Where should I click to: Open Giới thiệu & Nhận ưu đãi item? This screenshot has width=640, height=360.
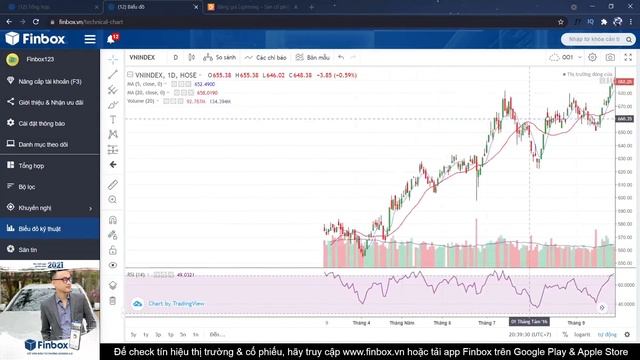[50, 102]
